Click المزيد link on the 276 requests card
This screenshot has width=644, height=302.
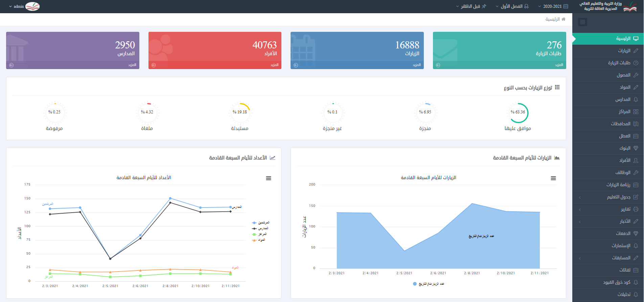pos(559,65)
